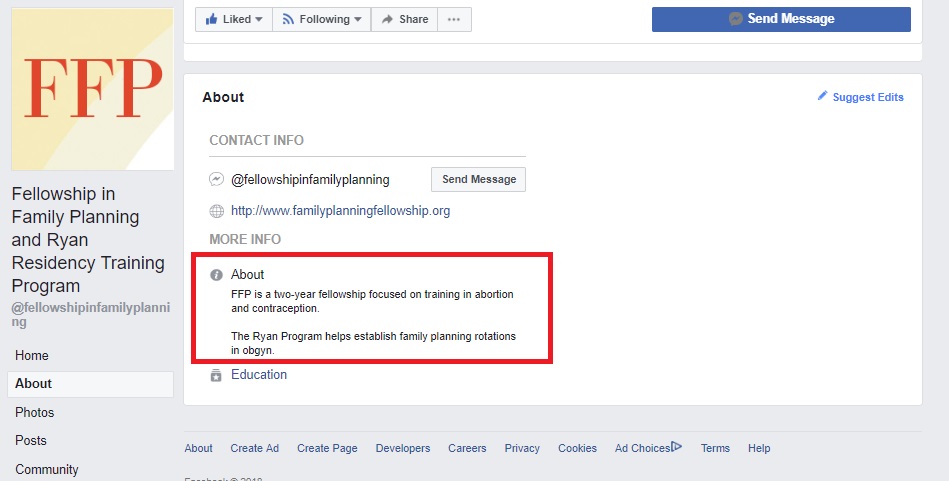Viewport: 949px width, 481px height.
Task: Click the Suggest Edits link
Action: tap(867, 97)
